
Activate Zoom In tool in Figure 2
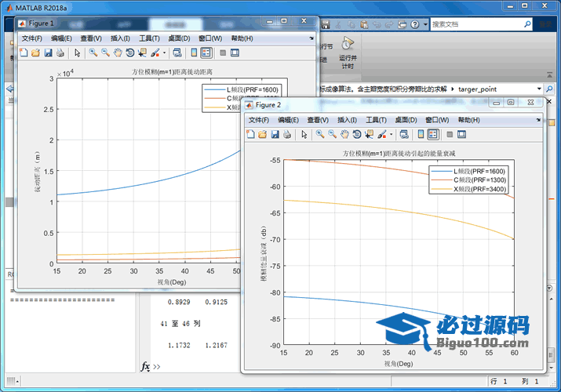320,134
